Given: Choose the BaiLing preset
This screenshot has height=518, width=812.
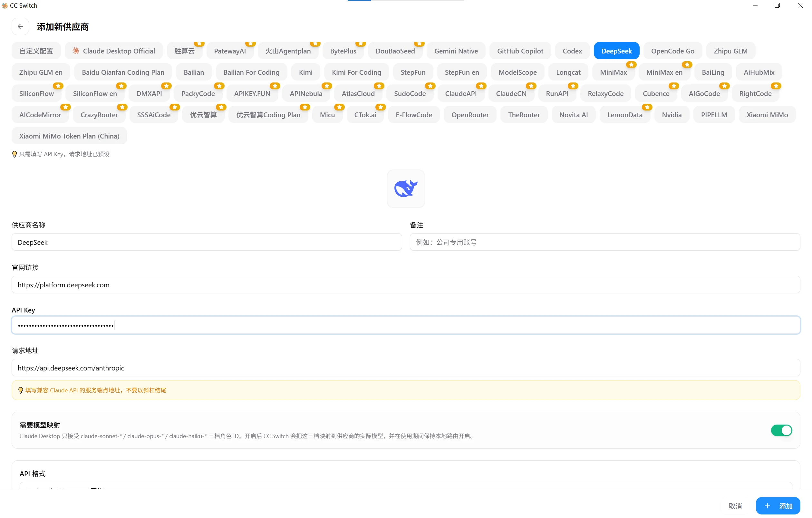Looking at the screenshot, I should pos(713,72).
